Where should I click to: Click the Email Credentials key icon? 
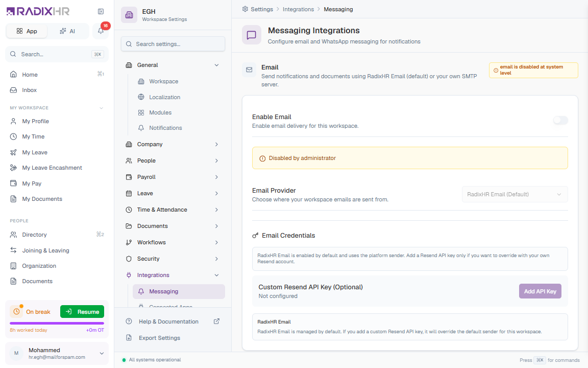pos(255,236)
